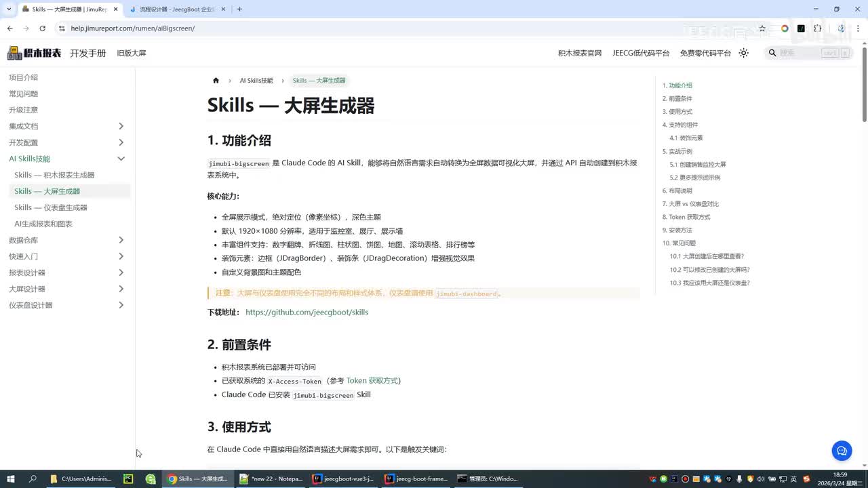
Task: Open the C:\Users\Adminis file explorer taskbar item
Action: (x=81, y=479)
